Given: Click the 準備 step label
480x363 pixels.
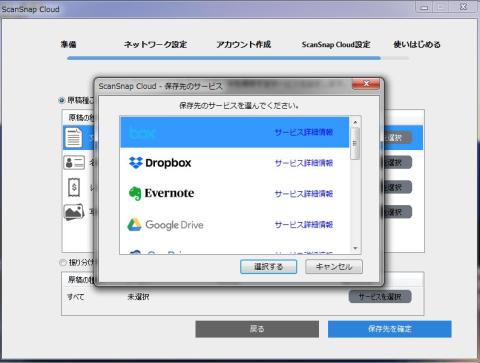Looking at the screenshot, I should click(69, 44).
